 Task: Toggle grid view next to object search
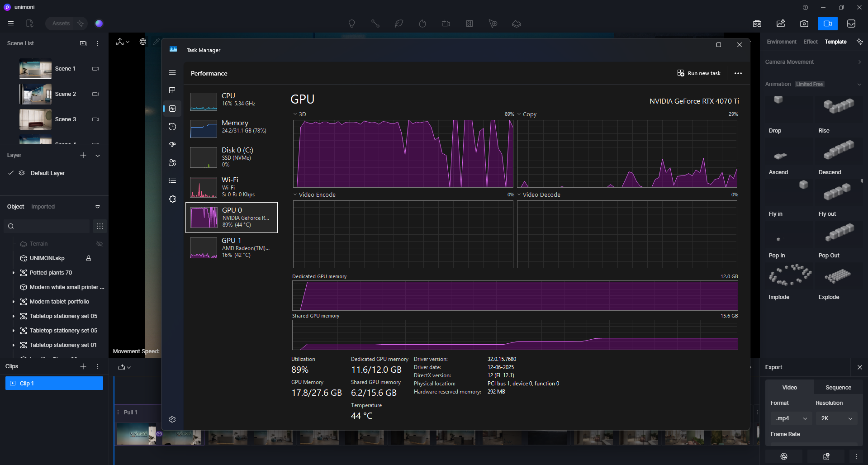(x=100, y=226)
